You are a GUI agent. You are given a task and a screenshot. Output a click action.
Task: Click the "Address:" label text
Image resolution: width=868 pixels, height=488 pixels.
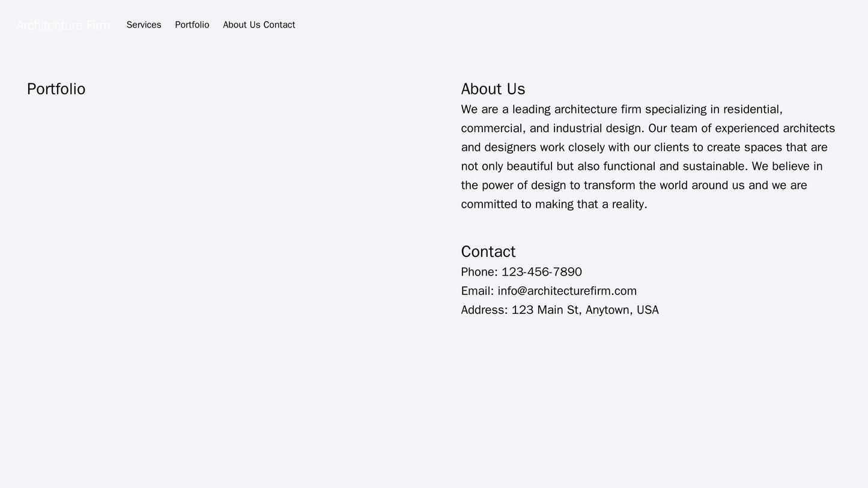point(484,310)
